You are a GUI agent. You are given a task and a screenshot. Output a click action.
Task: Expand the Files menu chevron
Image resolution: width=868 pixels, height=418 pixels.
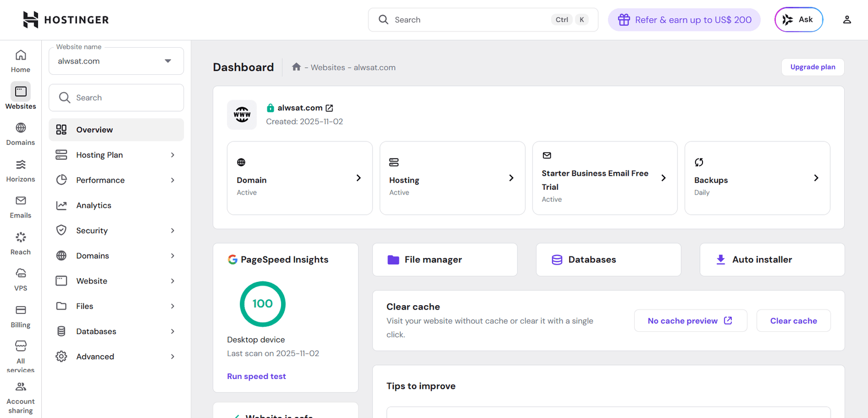point(173,306)
